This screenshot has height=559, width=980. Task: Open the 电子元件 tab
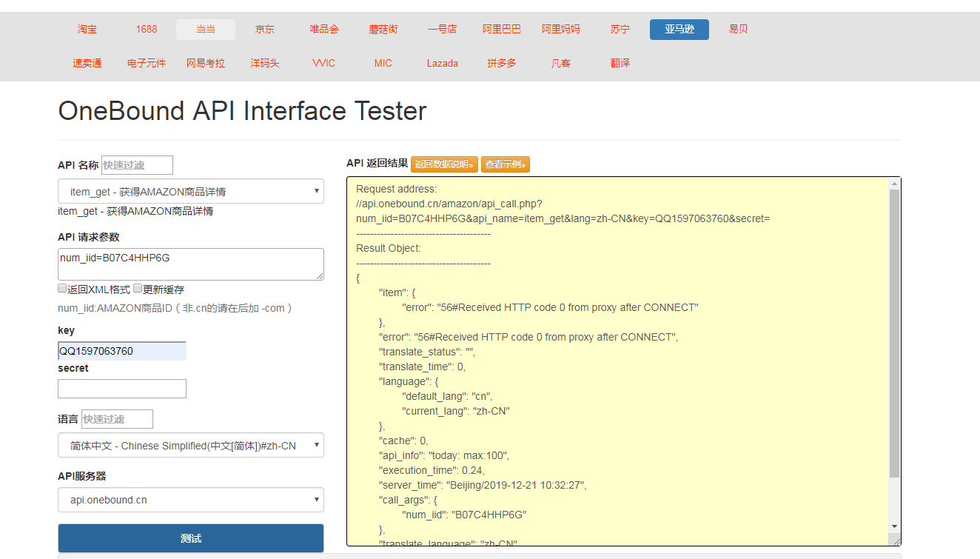[x=147, y=64]
